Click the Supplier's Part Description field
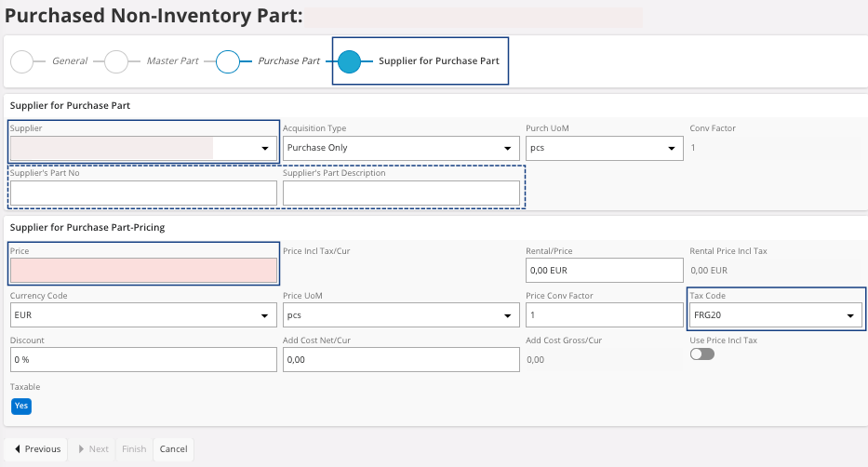The image size is (868, 467). pos(401,193)
